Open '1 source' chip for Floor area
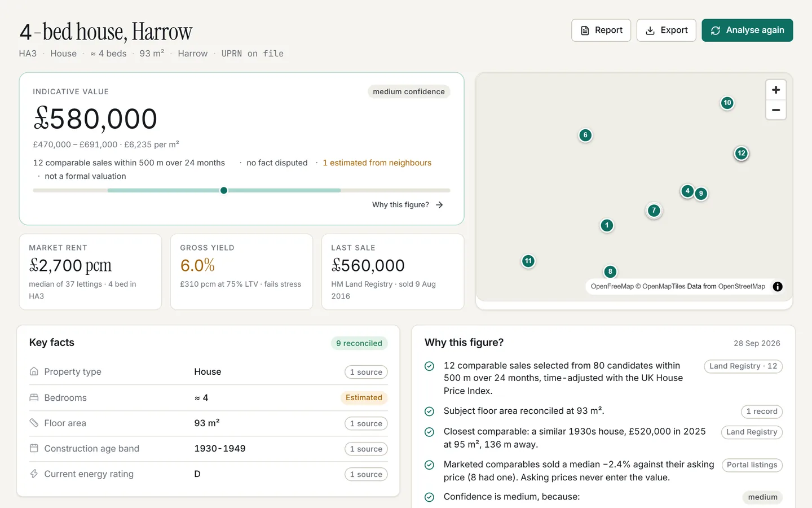The width and height of the screenshot is (812, 508). (x=366, y=423)
